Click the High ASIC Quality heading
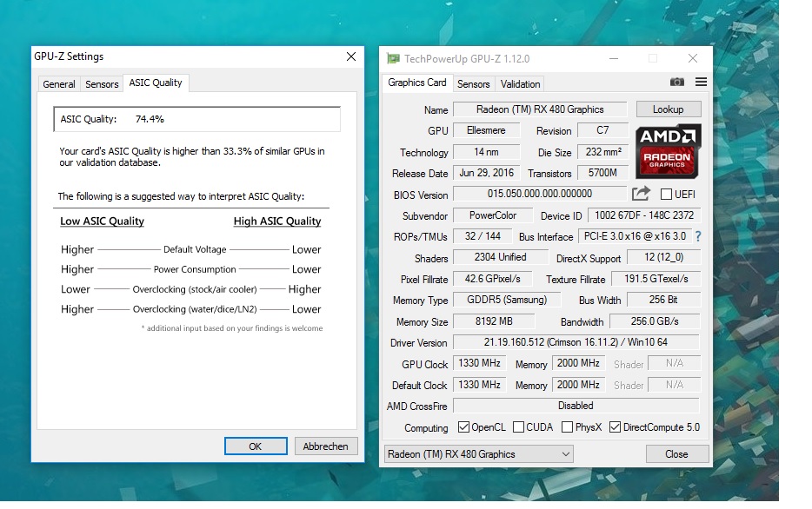The width and height of the screenshot is (812, 509). click(277, 221)
